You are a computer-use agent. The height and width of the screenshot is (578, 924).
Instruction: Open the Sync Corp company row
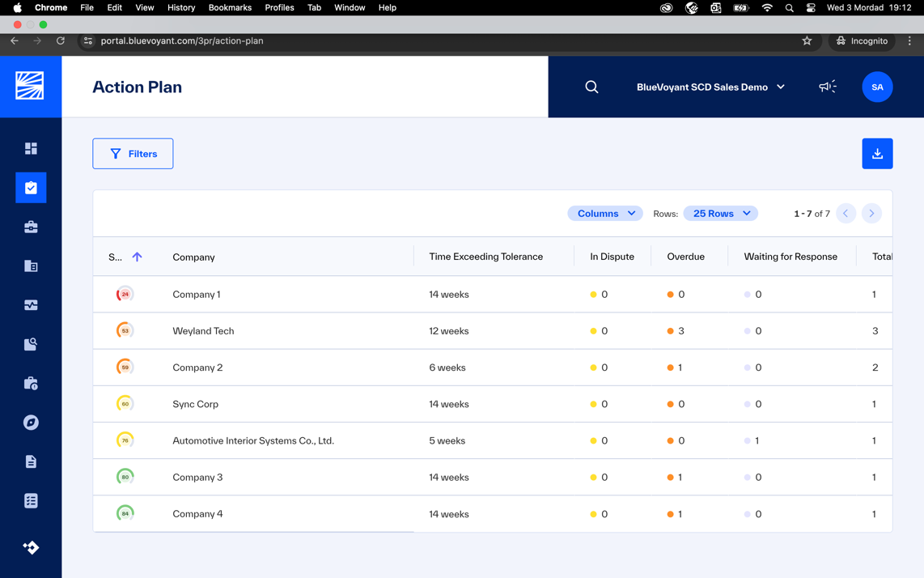pos(492,404)
